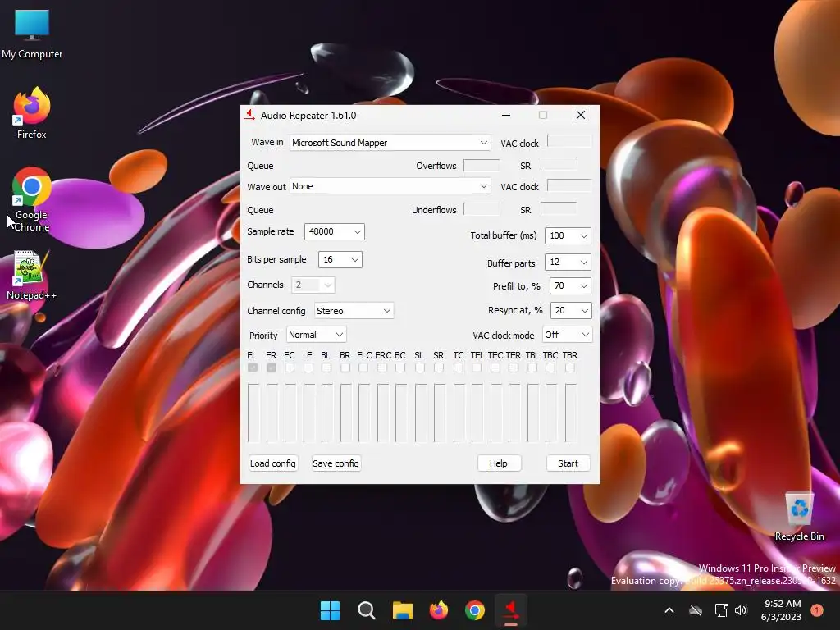Screen dimensions: 840x630
Task: Click the Wave in VAC clock field
Action: [x=569, y=143]
